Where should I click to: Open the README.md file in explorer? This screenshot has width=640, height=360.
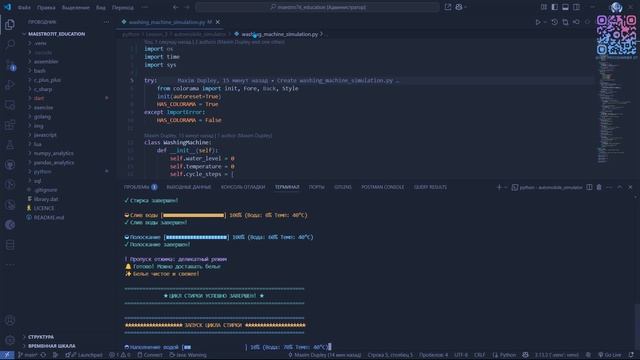point(49,218)
